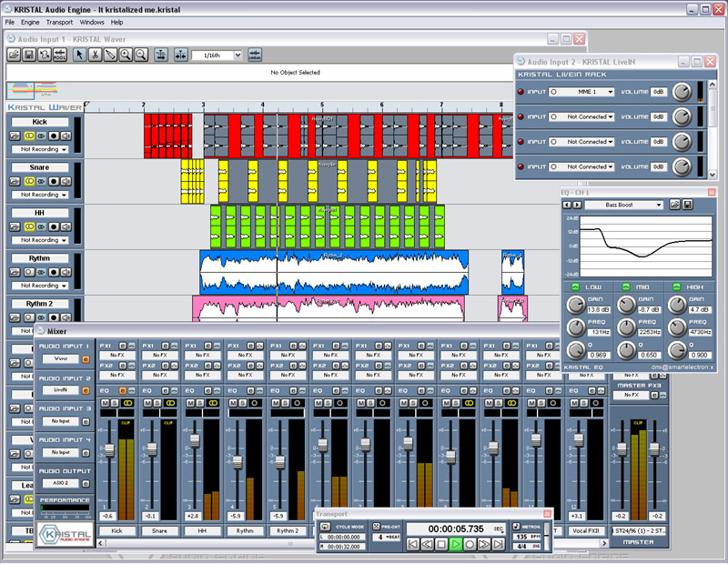Viewport: 728px width, 564px height.
Task: Select the arrow selection tool in the Waver toolbar
Action: point(78,55)
